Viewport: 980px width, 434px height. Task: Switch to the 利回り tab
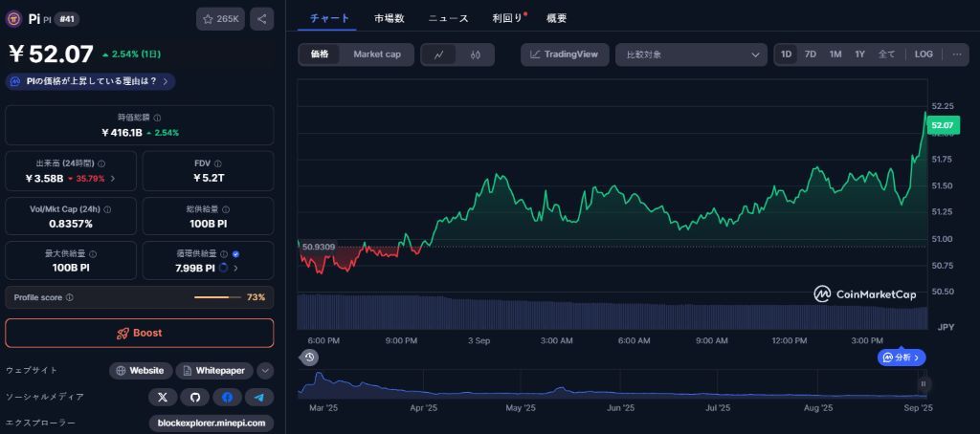(507, 18)
